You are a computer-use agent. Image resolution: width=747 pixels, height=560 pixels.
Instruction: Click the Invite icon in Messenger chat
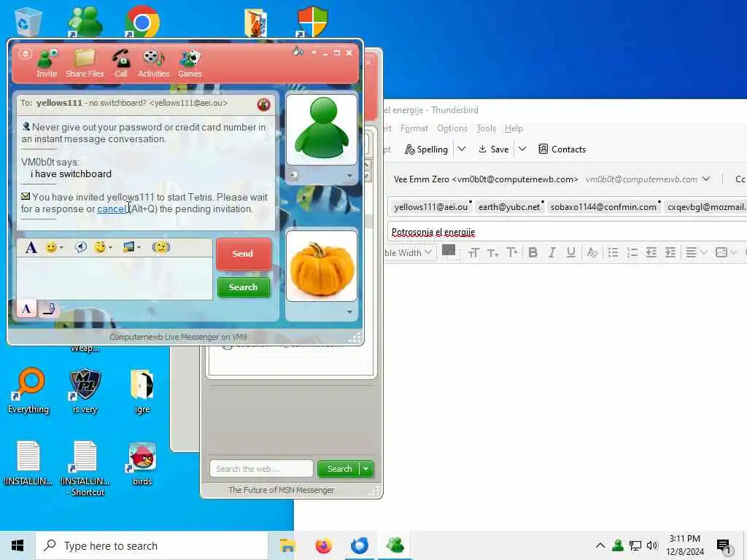[47, 63]
